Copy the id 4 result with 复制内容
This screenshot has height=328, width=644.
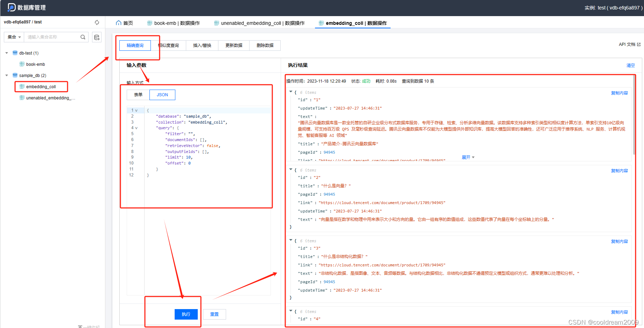pyautogui.click(x=619, y=312)
